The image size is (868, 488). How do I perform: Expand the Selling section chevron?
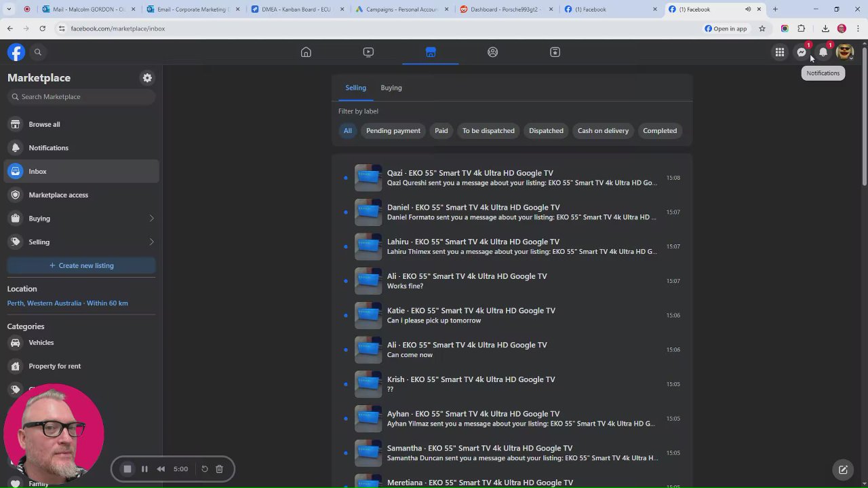pyautogui.click(x=151, y=242)
